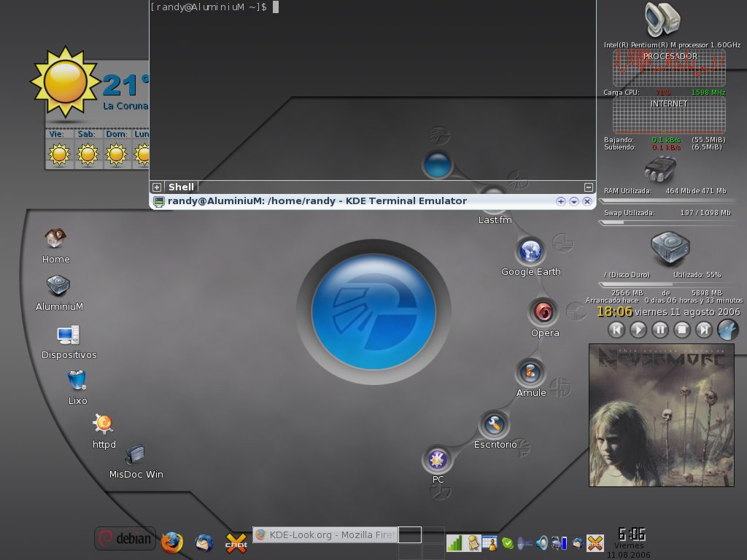Click the Konsole tab bar right corner button
The image size is (747, 560).
589,187
